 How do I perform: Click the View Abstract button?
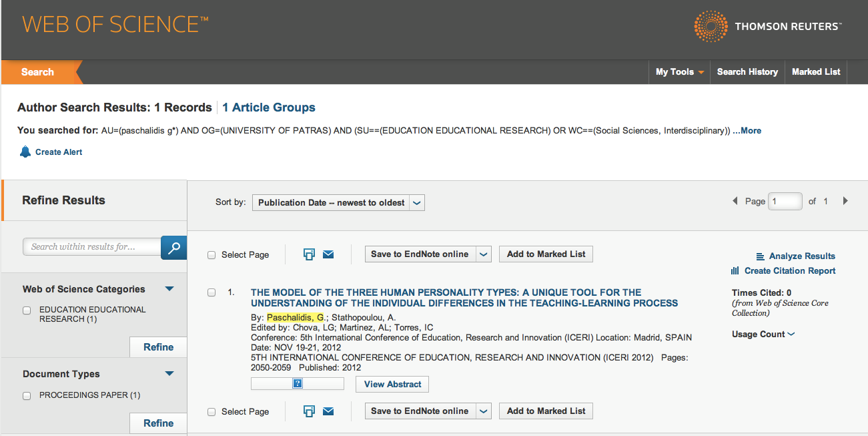[392, 385]
